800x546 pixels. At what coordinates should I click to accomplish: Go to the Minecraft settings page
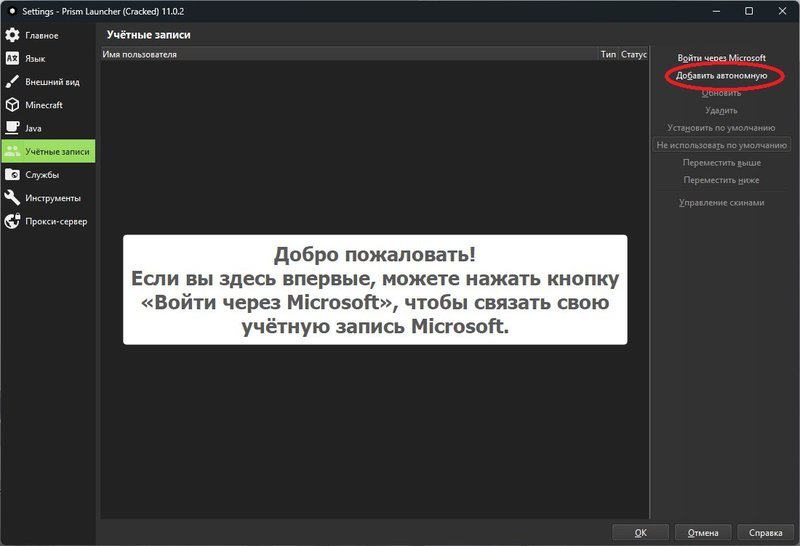[x=48, y=105]
